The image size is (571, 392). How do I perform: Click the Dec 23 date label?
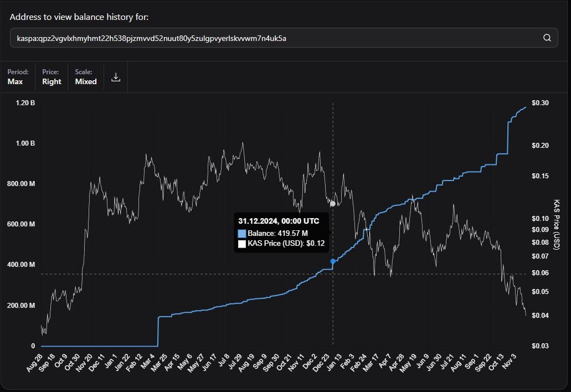(321, 363)
